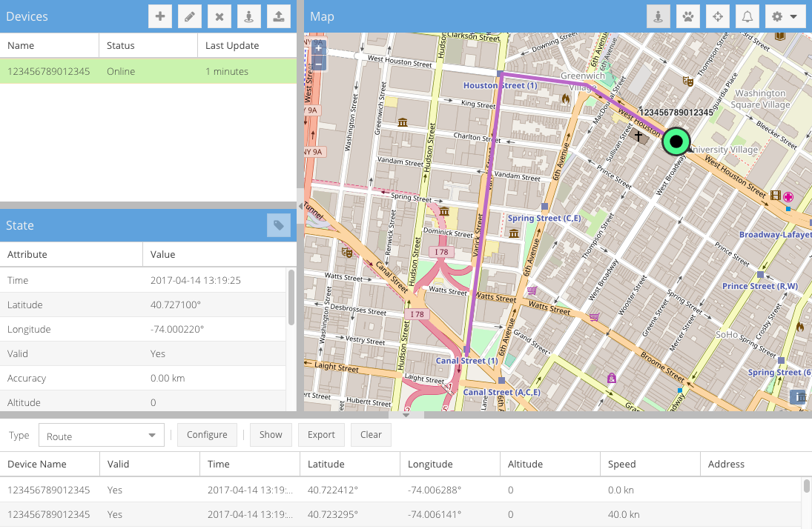Click the tag icon on the State panel

(279, 225)
